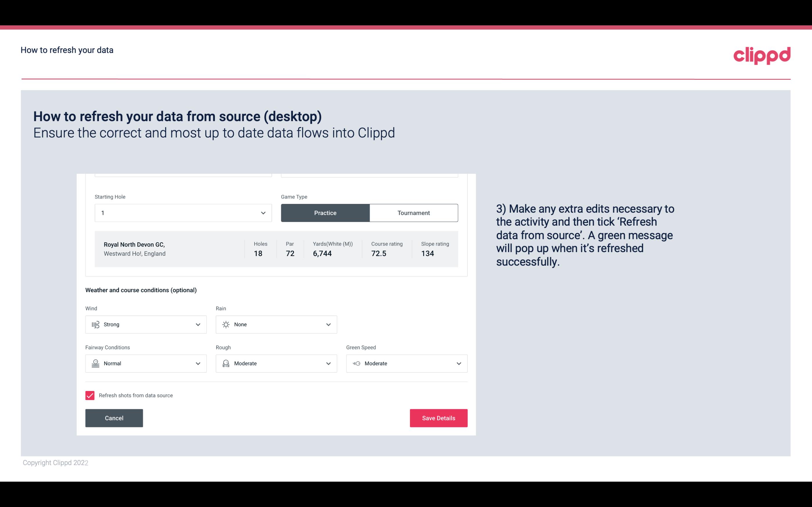Click the rain condition dropdown icon
Viewport: 812px width, 507px height.
pyautogui.click(x=328, y=324)
